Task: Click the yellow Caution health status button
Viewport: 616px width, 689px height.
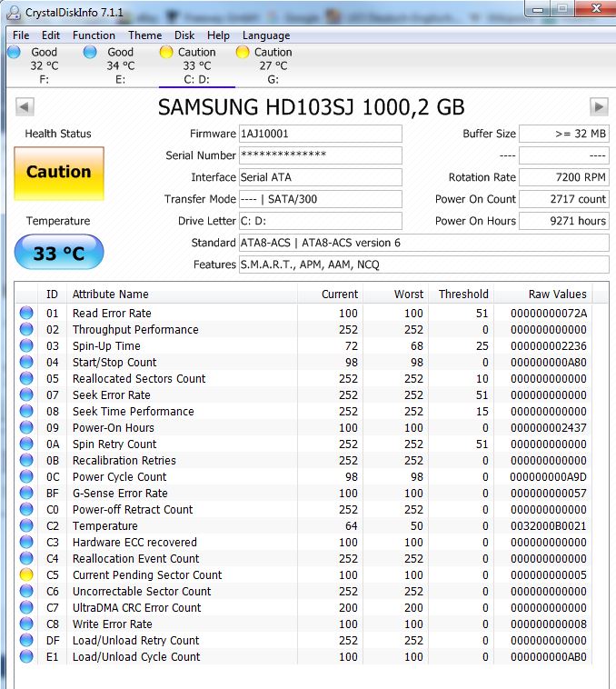Action: coord(59,173)
